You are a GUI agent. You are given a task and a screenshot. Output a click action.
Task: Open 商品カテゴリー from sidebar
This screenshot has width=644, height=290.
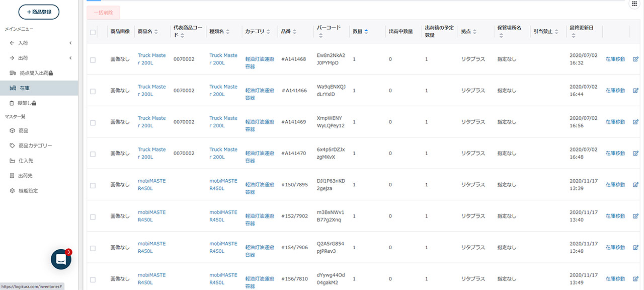pos(35,146)
